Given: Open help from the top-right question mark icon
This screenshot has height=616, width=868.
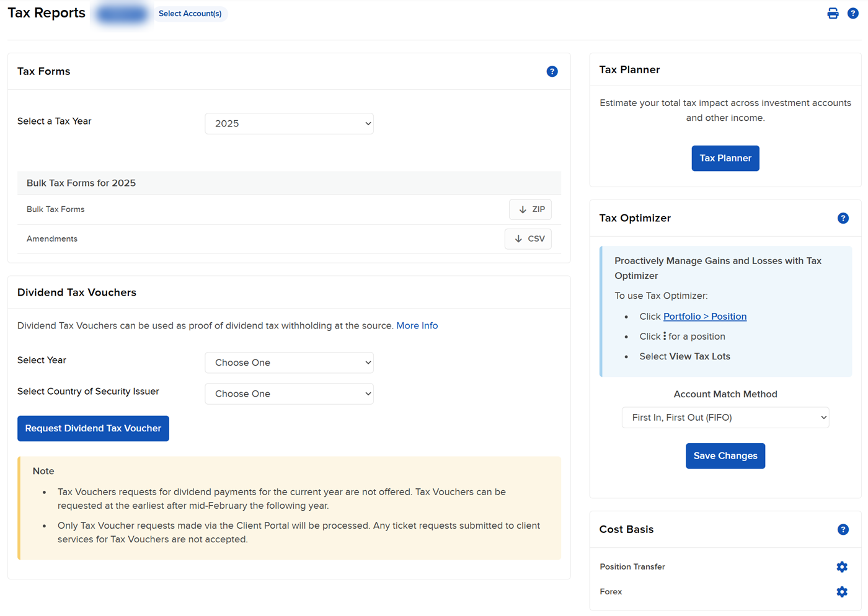Looking at the screenshot, I should coord(853,13).
